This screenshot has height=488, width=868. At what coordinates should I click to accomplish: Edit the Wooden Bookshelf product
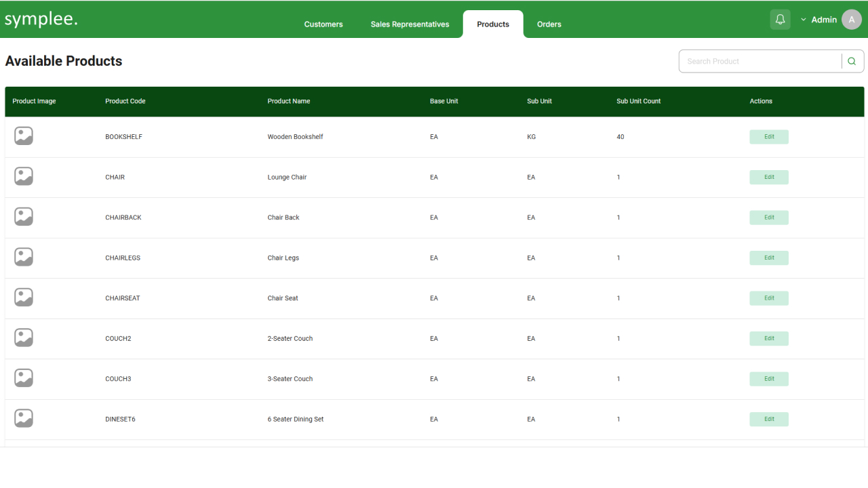coord(768,137)
